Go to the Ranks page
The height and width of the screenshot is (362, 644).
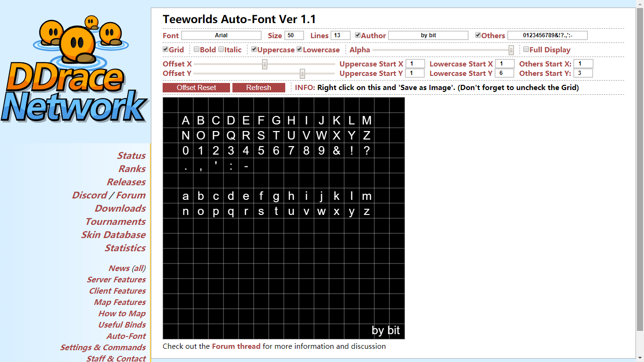coord(132,169)
